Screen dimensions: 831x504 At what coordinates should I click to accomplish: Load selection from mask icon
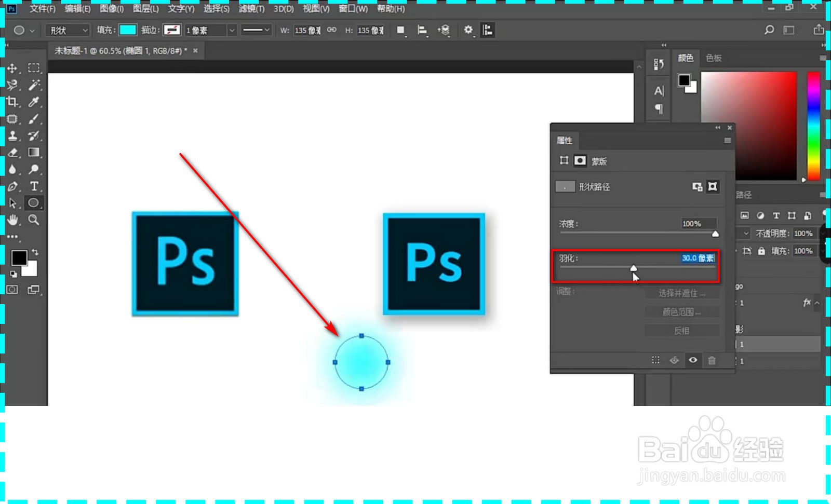click(x=655, y=360)
